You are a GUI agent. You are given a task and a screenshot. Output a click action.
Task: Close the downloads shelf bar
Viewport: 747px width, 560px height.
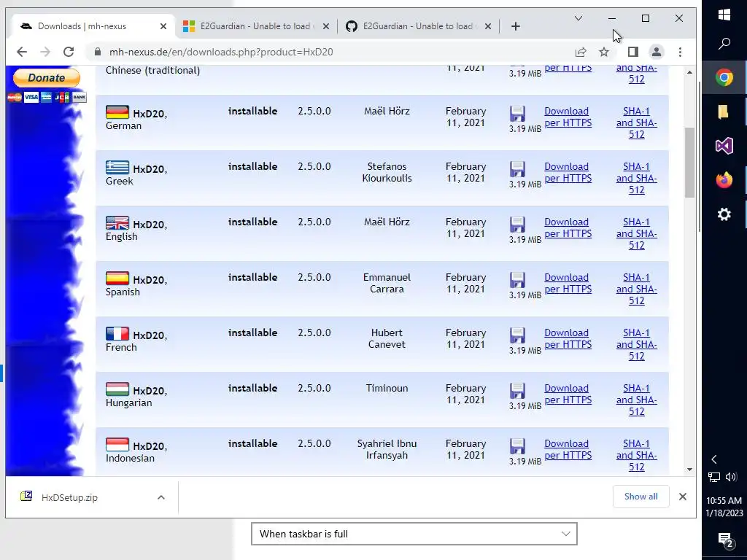point(683,497)
